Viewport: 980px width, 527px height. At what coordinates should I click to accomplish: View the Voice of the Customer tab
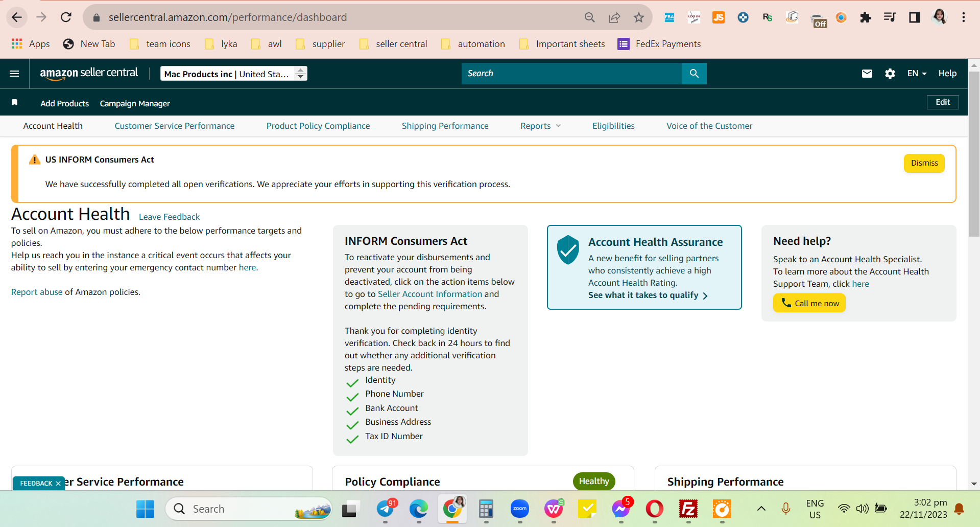709,126
